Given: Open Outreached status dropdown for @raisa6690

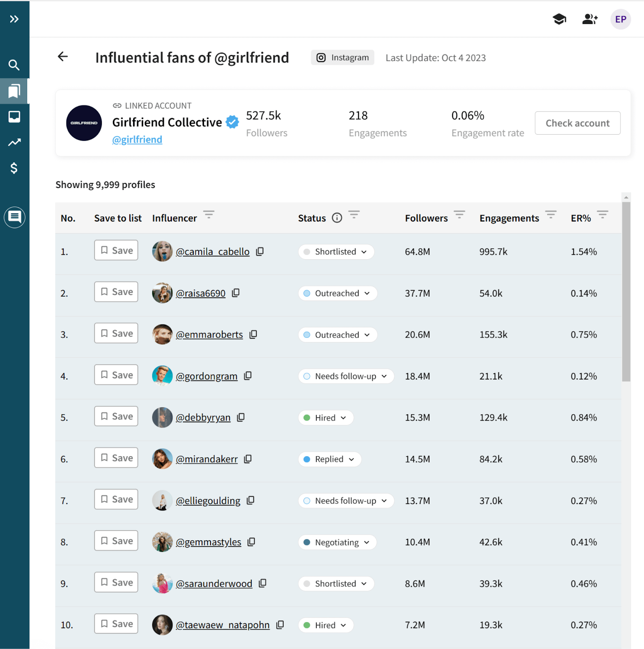Looking at the screenshot, I should (x=337, y=293).
